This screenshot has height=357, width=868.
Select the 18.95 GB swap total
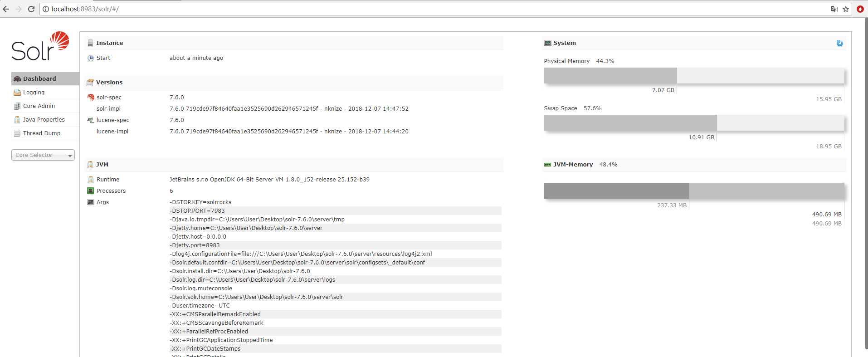(x=829, y=147)
